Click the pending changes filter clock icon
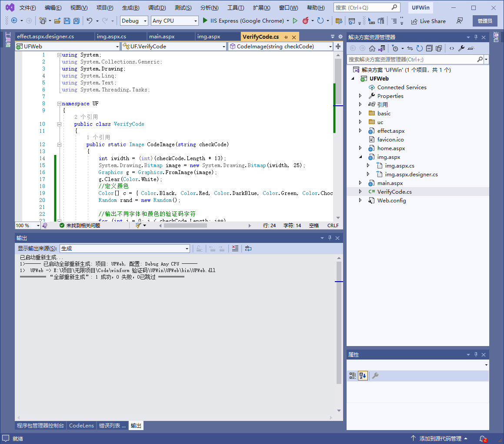Viewport: 504px width, 444px height. 395,48
